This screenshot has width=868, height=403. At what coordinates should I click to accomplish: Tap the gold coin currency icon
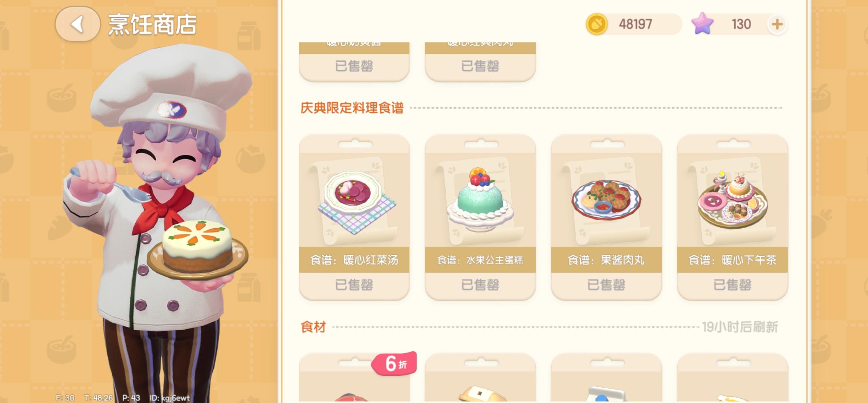[597, 24]
